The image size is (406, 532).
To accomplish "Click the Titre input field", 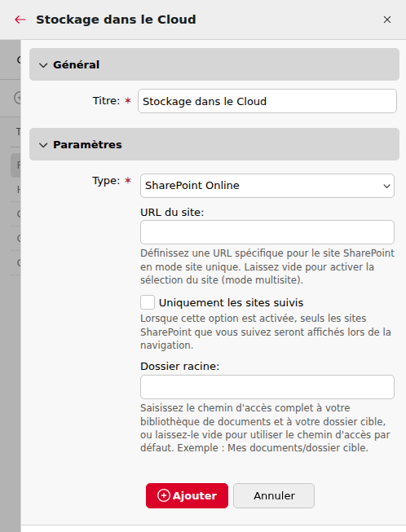I will tap(267, 101).
